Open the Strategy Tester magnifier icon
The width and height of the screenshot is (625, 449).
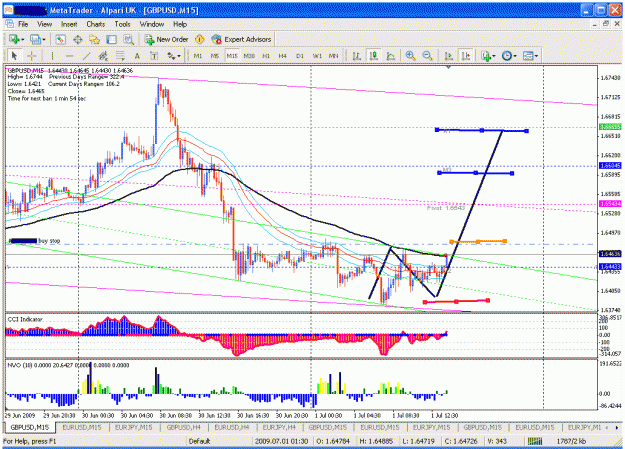pos(128,39)
